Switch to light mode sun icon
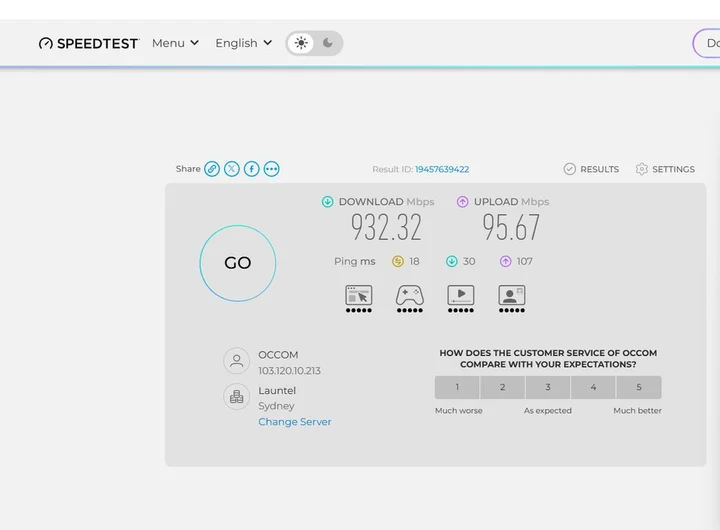The width and height of the screenshot is (720, 530). click(301, 43)
